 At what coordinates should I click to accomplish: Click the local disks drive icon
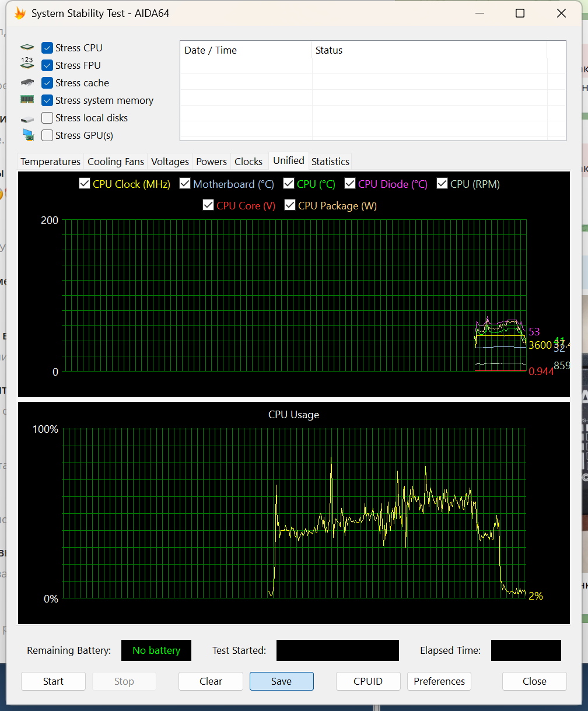27,119
